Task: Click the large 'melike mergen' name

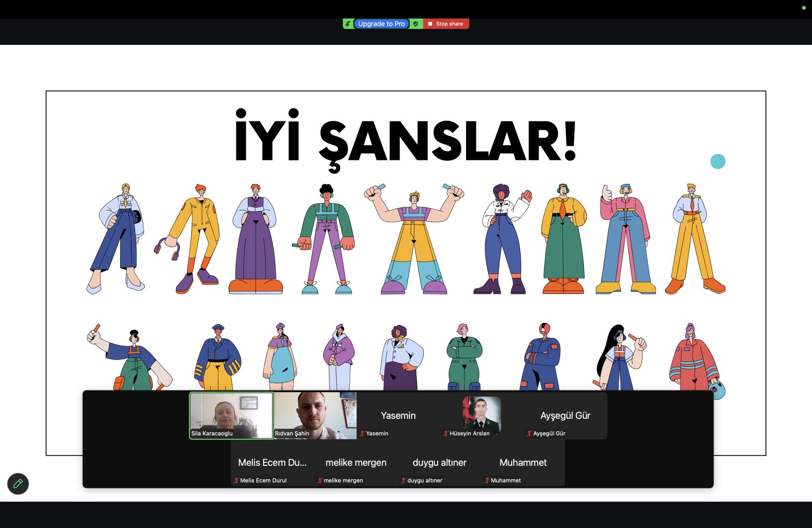Action: (356, 462)
